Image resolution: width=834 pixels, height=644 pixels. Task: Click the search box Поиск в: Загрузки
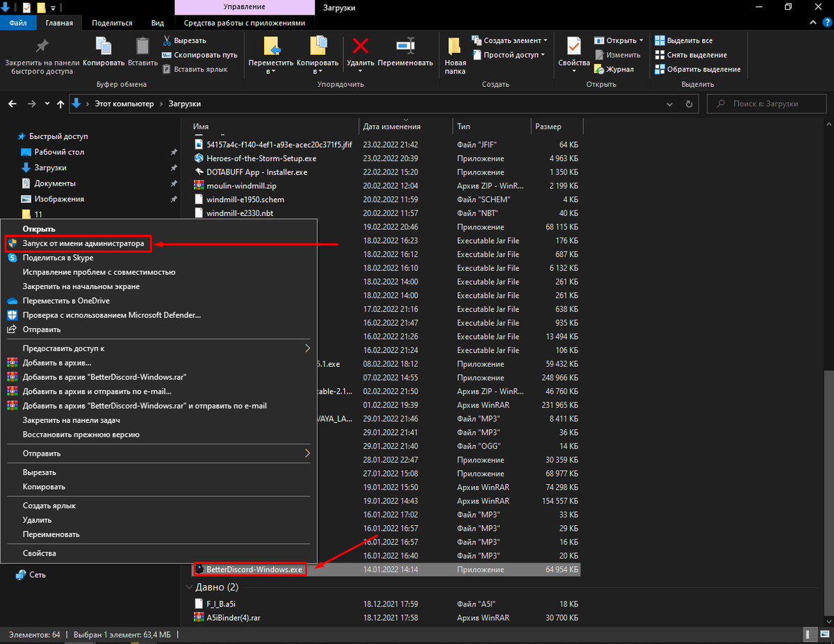coord(767,104)
